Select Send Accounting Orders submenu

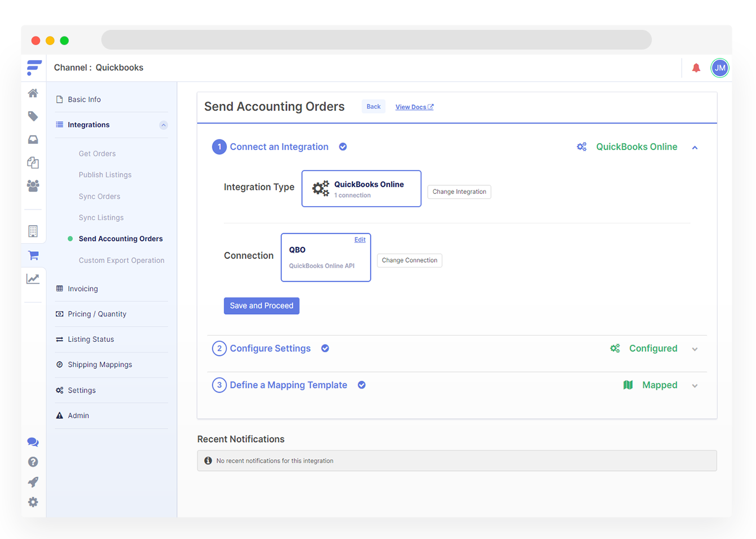coord(120,239)
